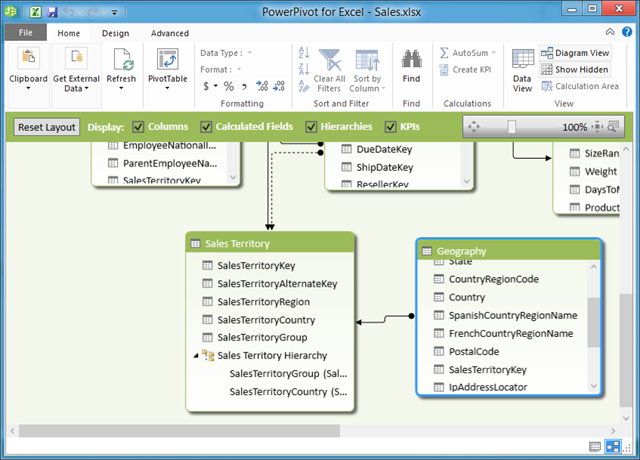Open the Format dropdown
640x460 pixels.
tap(239, 69)
